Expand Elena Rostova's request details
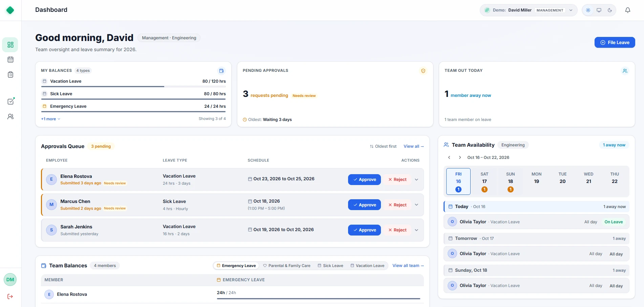The image size is (644, 307). tap(416, 180)
